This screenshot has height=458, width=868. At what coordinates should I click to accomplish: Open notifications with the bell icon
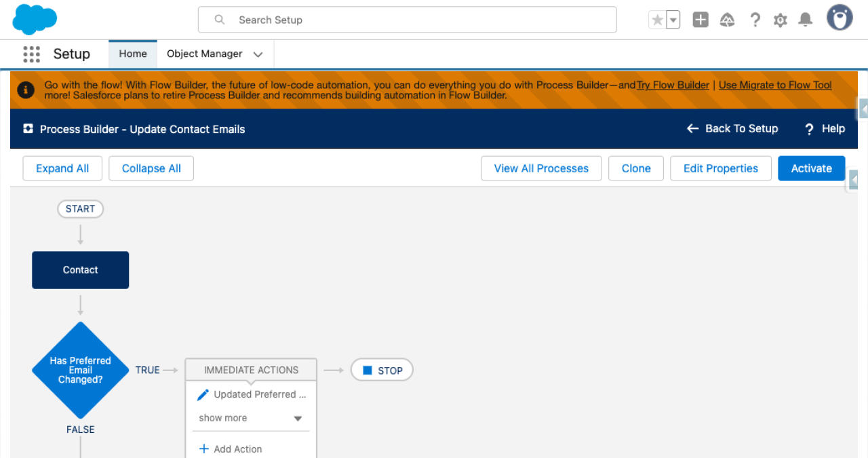click(805, 20)
